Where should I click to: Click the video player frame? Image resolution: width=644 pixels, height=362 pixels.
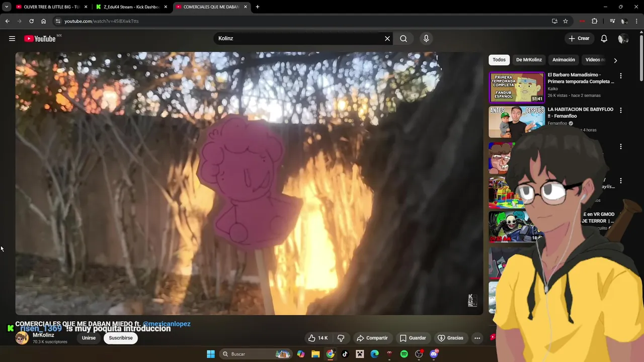tap(249, 184)
